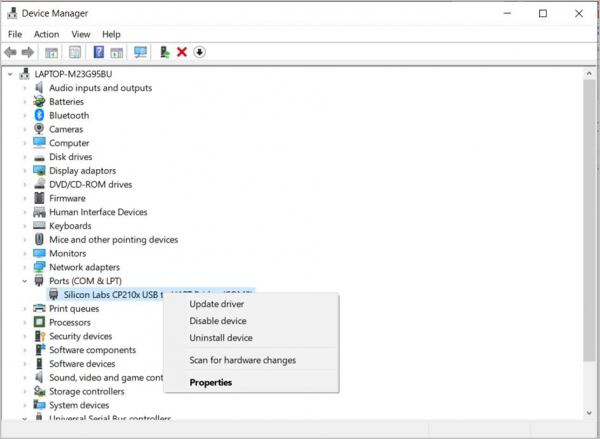
Task: Expand the Keyboards category
Action: point(24,226)
